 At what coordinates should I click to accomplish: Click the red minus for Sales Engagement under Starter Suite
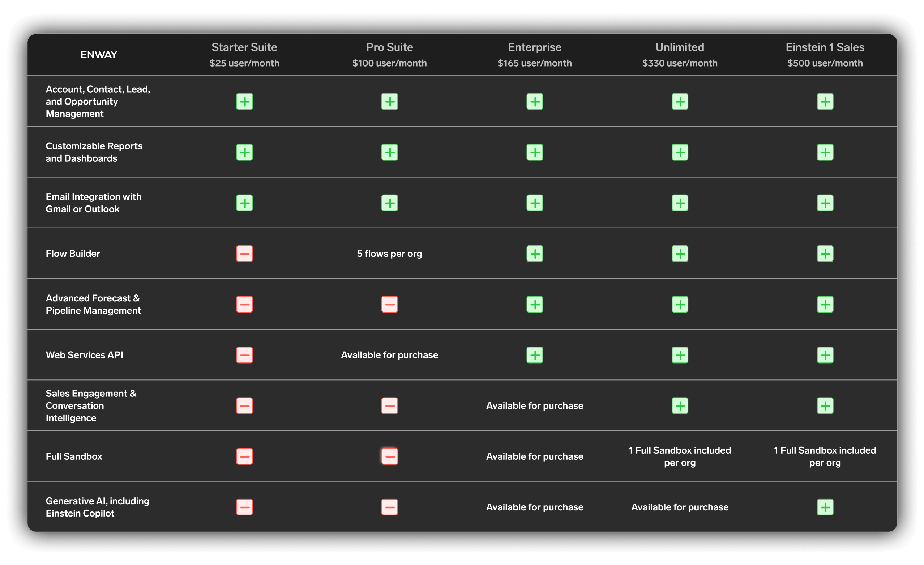click(x=244, y=405)
